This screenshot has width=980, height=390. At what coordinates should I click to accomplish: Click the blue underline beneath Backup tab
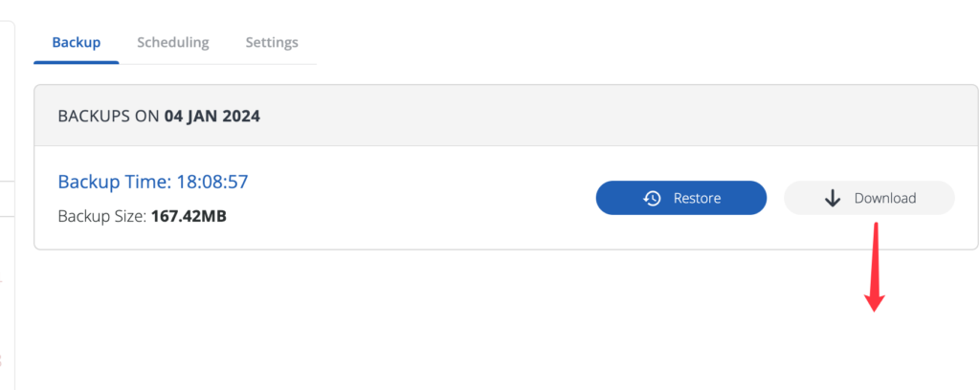77,62
